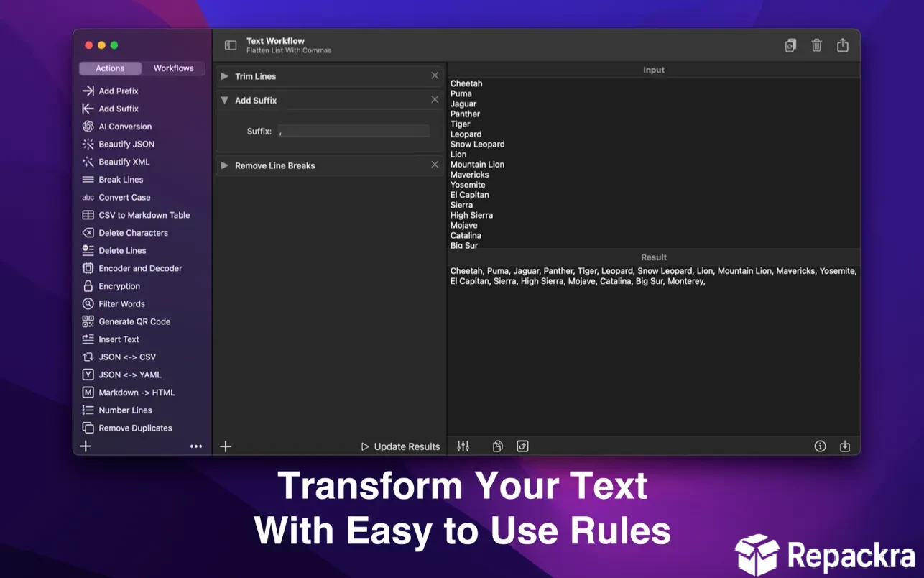Click the Add Suffix sidebar icon

[88, 109]
